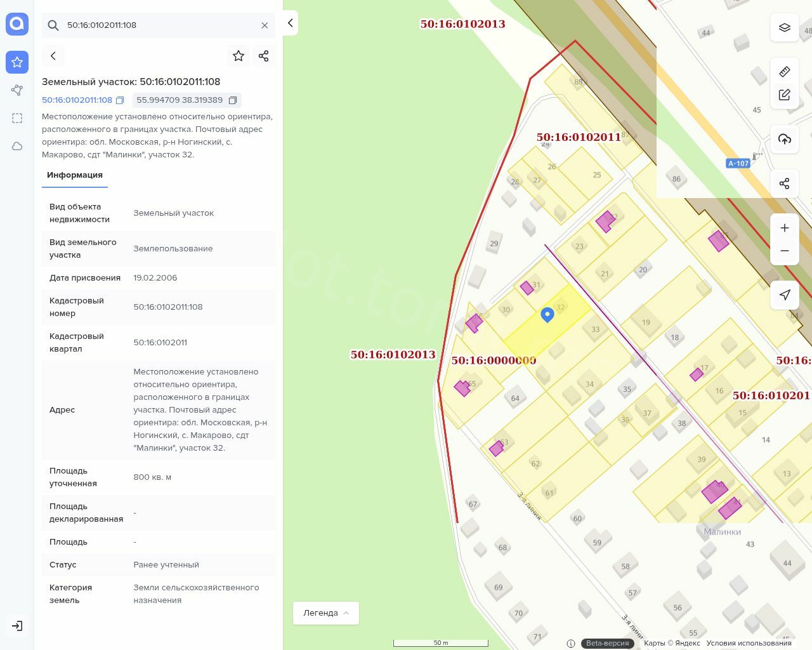
Task: Open the graph nodes sidebar tool
Action: click(17, 90)
